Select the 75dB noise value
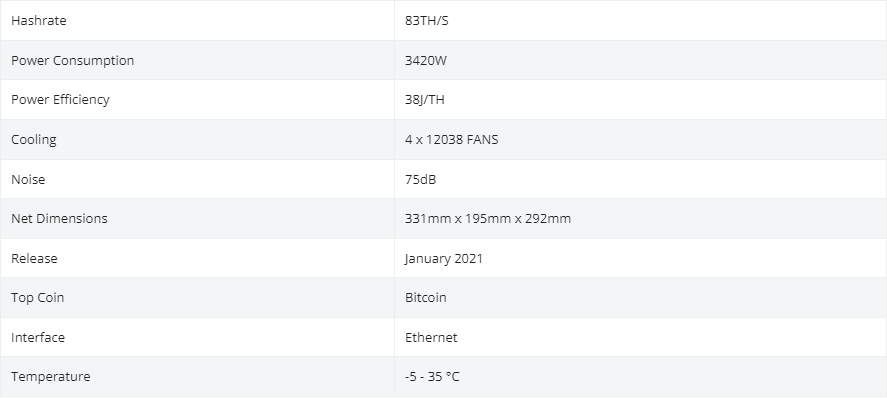This screenshot has width=887, height=398. (420, 179)
